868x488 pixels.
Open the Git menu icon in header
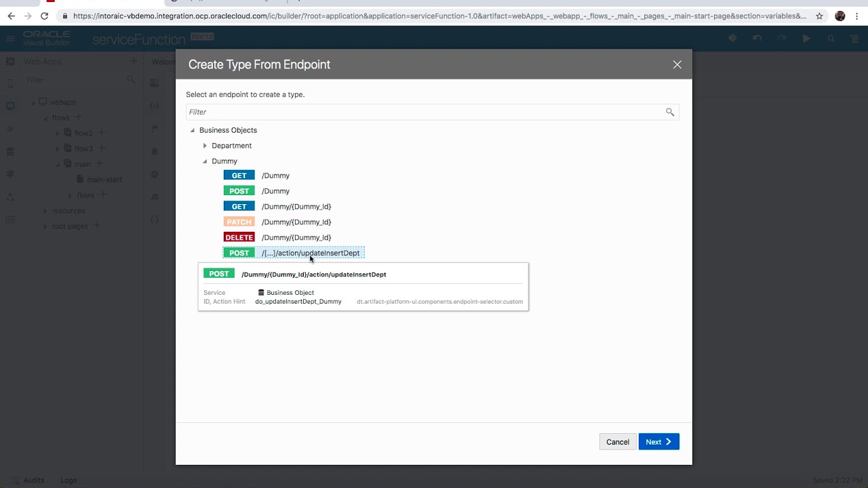coord(732,39)
